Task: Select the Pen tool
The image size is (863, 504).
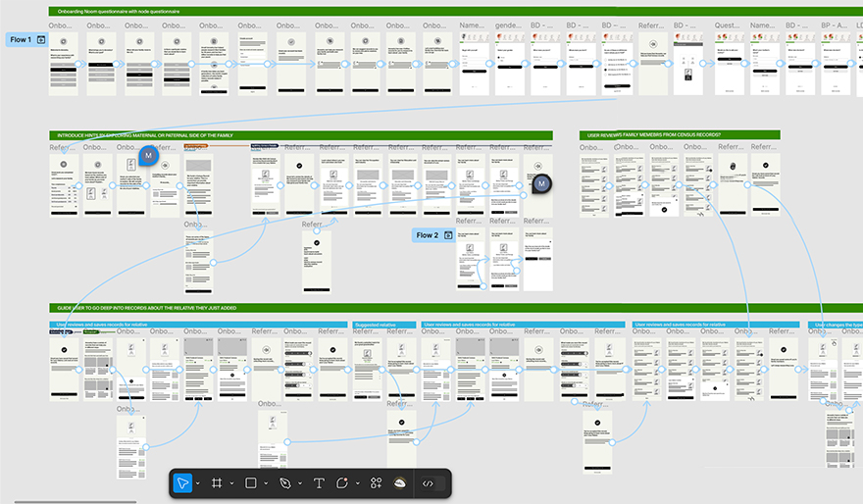Action: [x=285, y=483]
